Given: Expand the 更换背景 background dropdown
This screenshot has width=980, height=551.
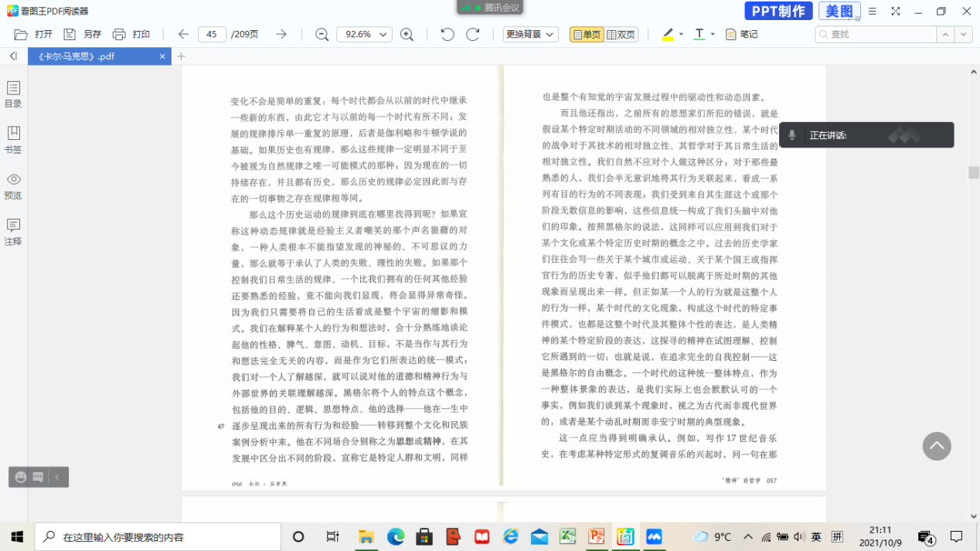Looking at the screenshot, I should pyautogui.click(x=530, y=34).
